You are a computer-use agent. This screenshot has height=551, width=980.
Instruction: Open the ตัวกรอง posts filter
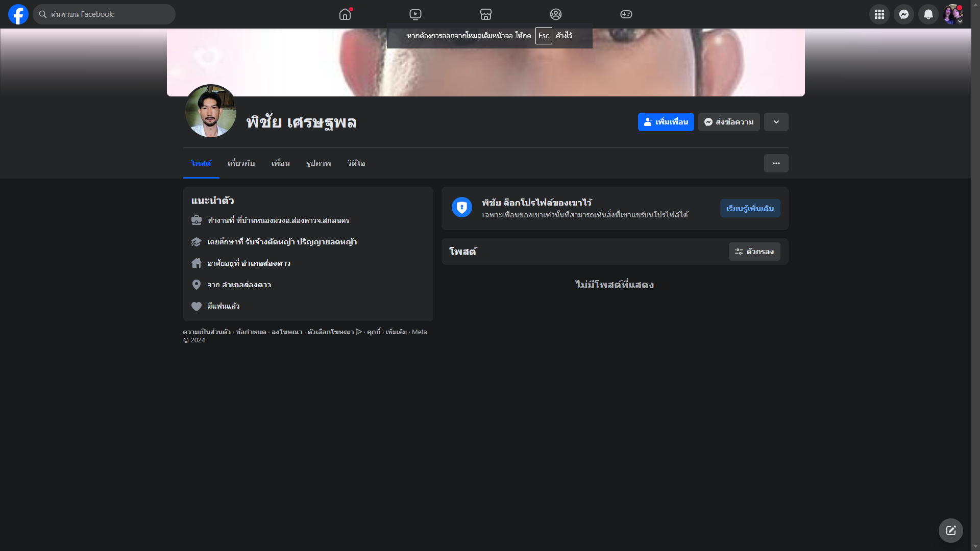coord(754,252)
